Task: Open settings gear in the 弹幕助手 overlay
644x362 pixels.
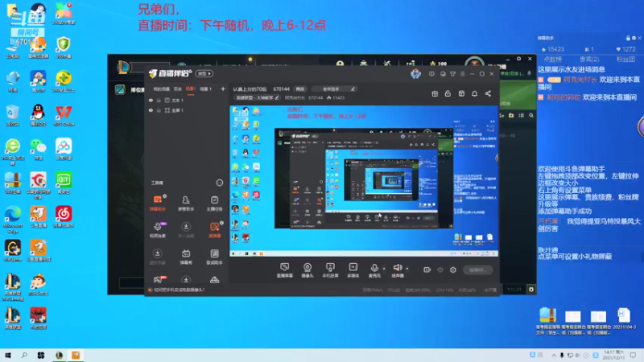Action: [x=634, y=38]
